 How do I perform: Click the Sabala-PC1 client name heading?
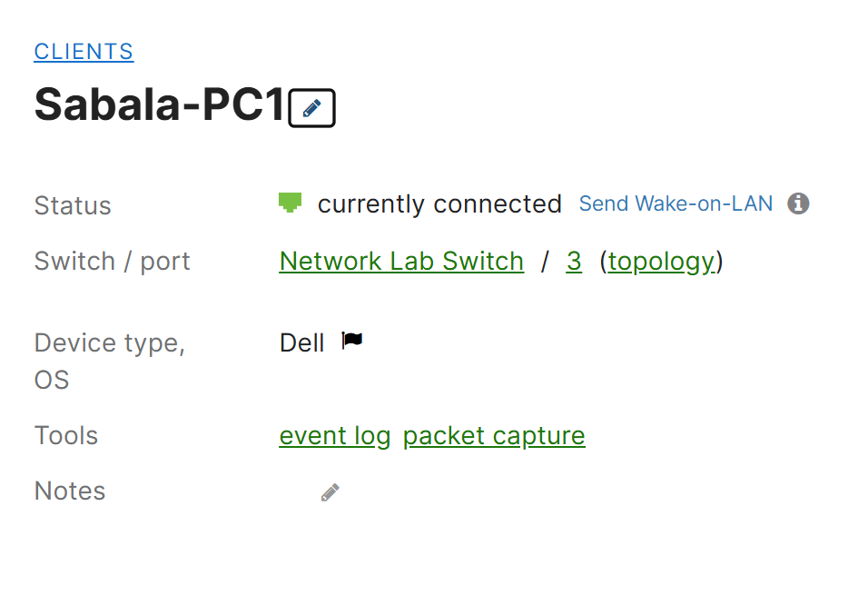159,104
